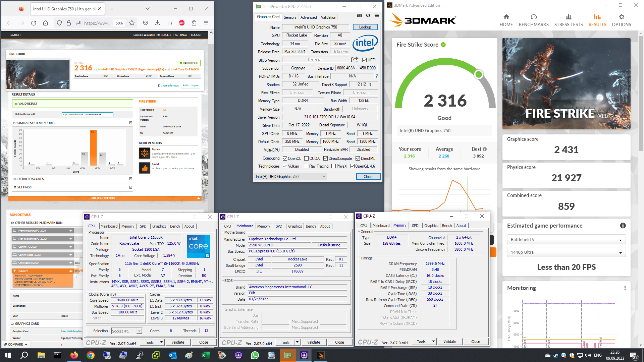Open SPD tab in CPU-Z Memory window
Screen dimensions: 644x362
(415, 226)
